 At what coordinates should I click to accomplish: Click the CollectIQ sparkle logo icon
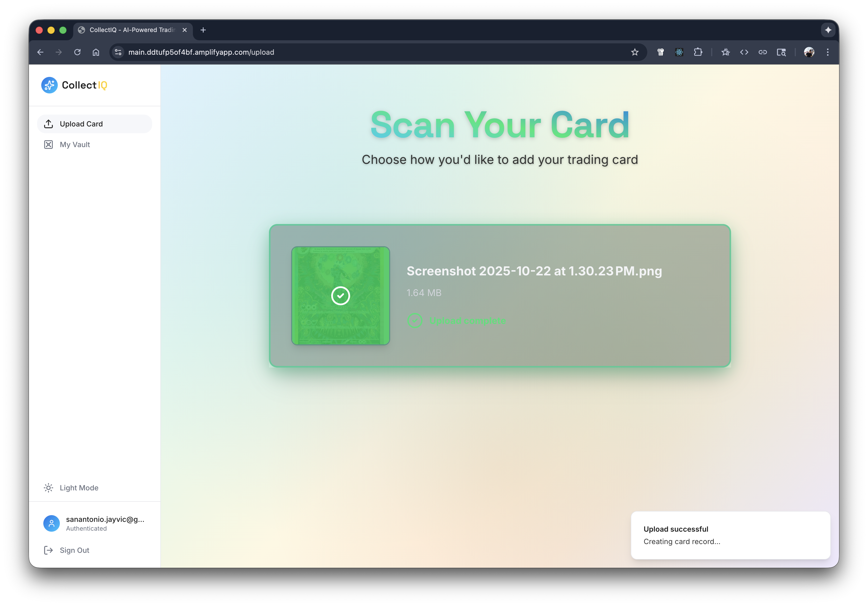pos(49,85)
